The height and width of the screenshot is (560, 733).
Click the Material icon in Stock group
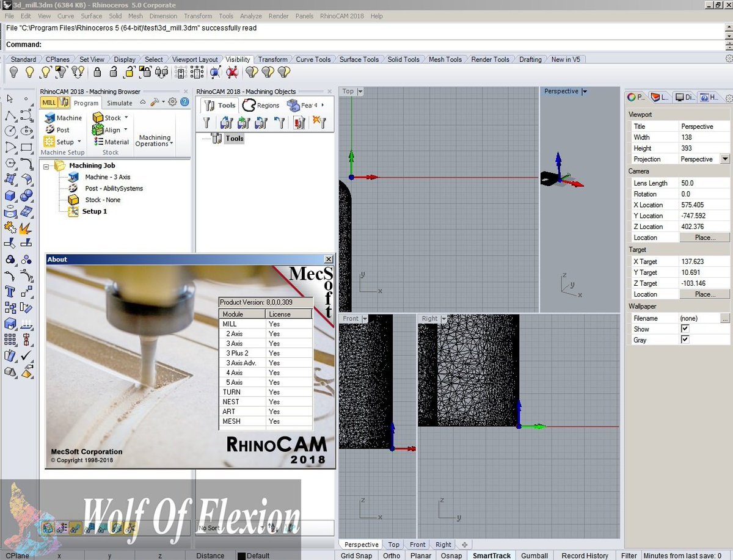(98, 142)
